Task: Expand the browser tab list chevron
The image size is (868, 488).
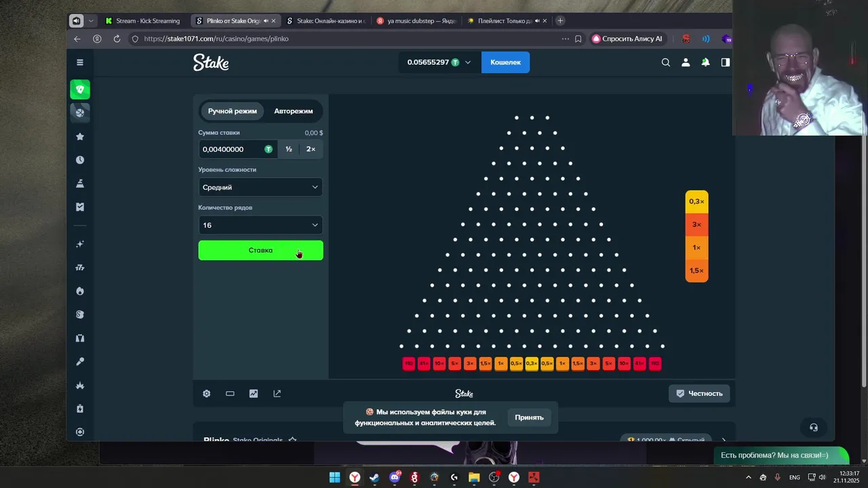Action: tap(91, 21)
